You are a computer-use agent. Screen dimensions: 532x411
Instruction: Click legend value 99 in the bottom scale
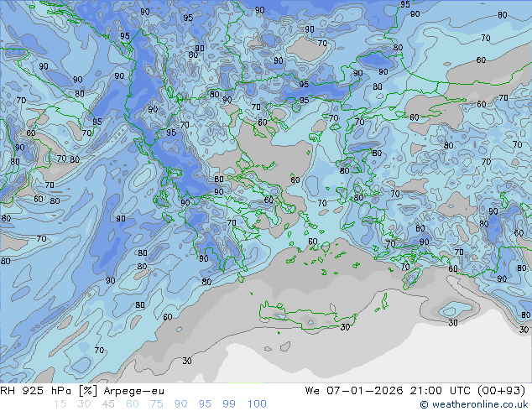(x=229, y=404)
